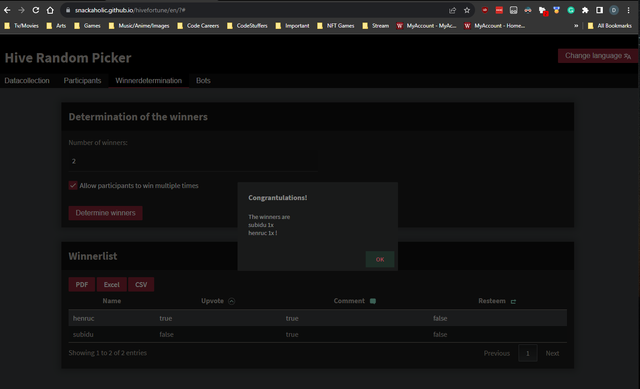The image size is (640, 389).
Task: Open the Stream bookmark folder
Action: pos(376,26)
